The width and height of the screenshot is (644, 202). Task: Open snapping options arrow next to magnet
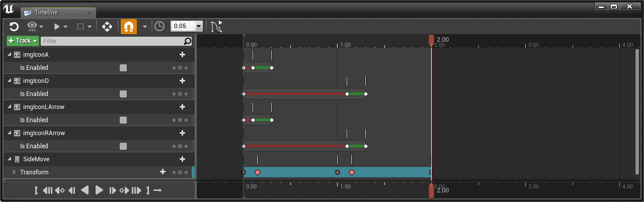coord(145,27)
